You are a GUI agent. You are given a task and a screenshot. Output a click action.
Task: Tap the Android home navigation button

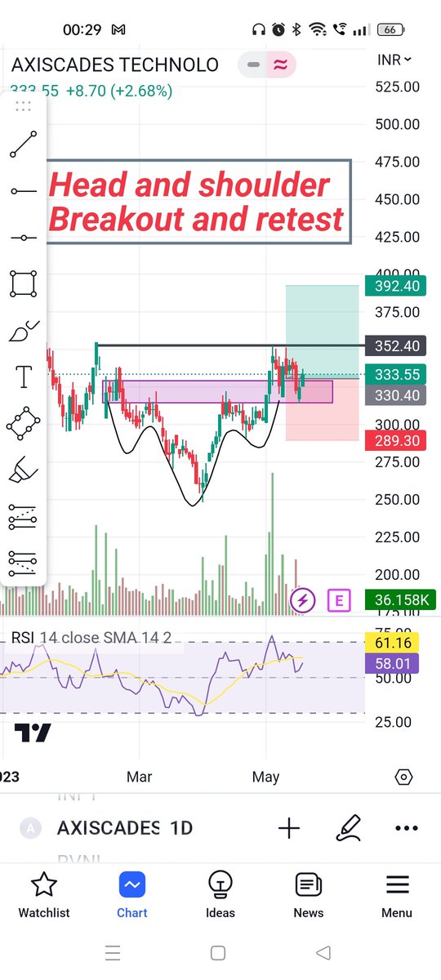click(218, 952)
